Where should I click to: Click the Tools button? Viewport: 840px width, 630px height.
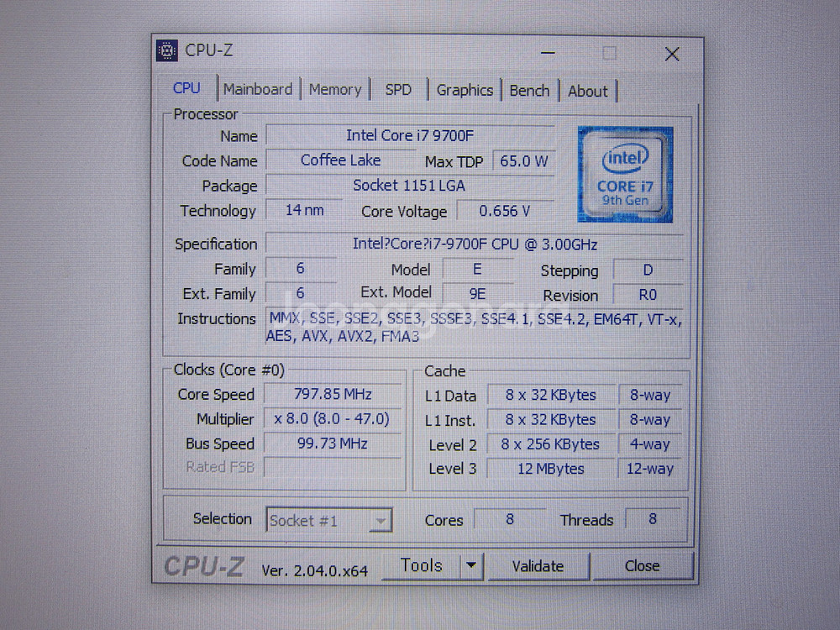click(x=421, y=565)
